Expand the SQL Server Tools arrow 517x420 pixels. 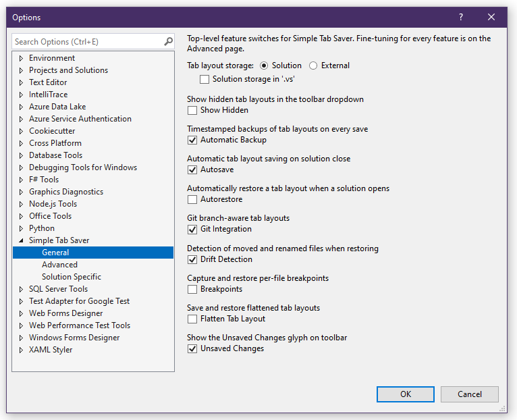tap(21, 289)
